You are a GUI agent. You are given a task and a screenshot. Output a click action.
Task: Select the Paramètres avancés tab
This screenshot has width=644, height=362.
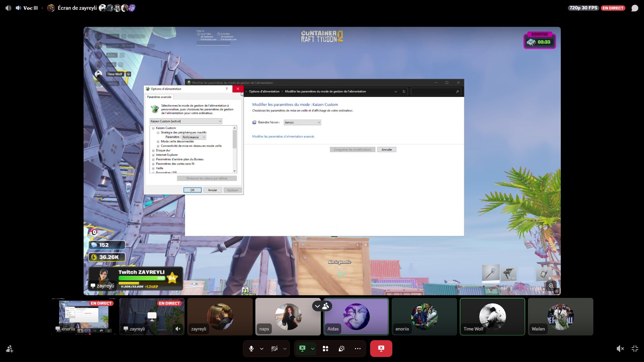[x=159, y=97]
